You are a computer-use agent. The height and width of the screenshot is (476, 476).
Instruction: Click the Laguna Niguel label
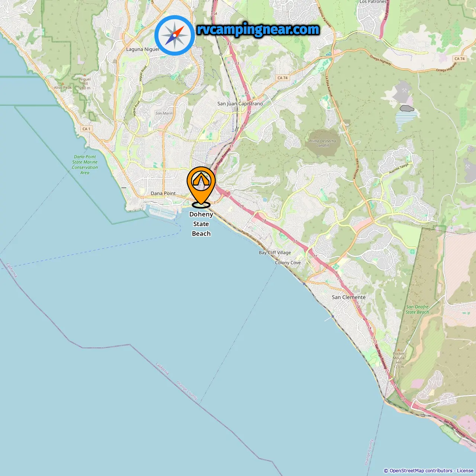point(142,49)
